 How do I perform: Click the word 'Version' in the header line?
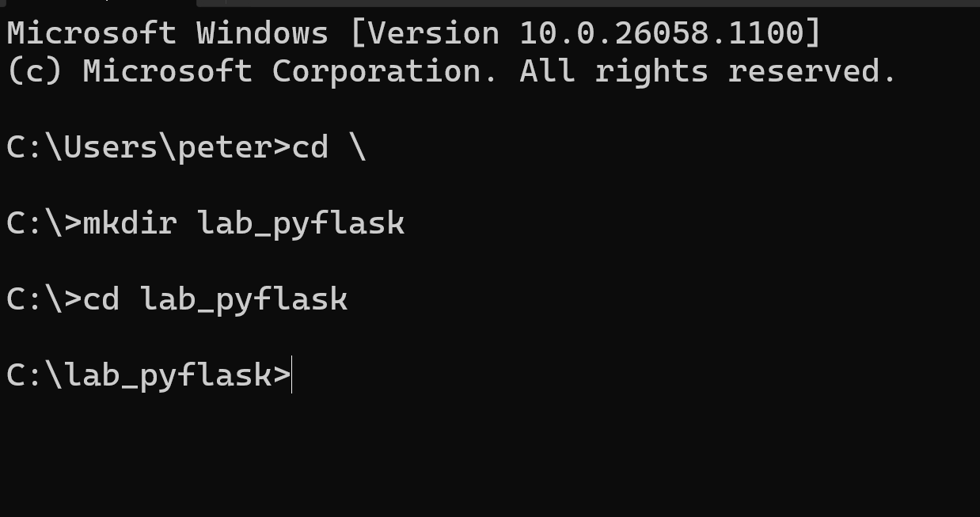tap(434, 33)
